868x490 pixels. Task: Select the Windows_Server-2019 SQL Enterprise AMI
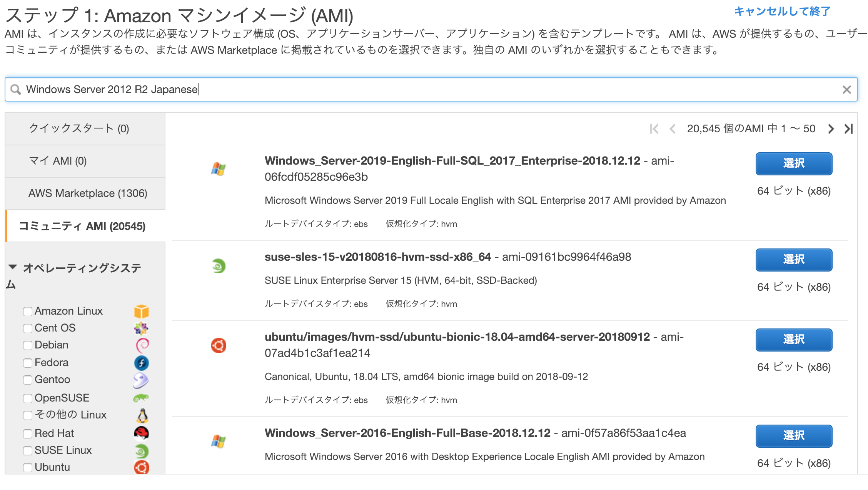tap(793, 163)
